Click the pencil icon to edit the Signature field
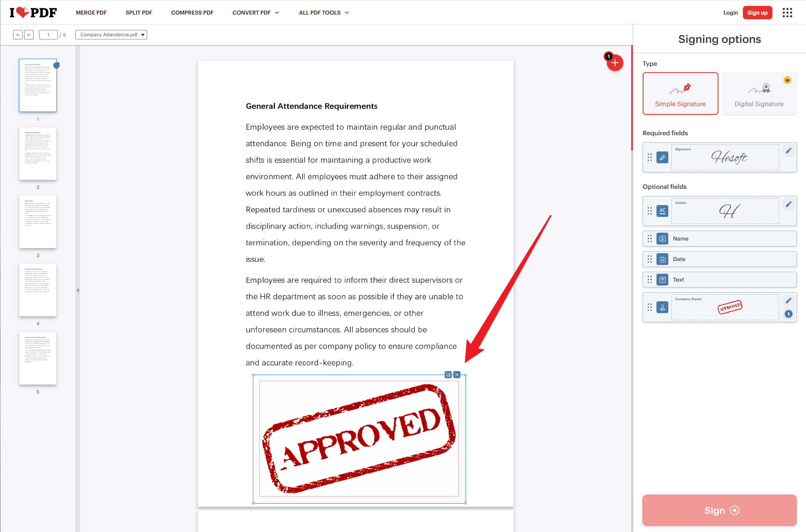Image resolution: width=806 pixels, height=532 pixels. (789, 151)
